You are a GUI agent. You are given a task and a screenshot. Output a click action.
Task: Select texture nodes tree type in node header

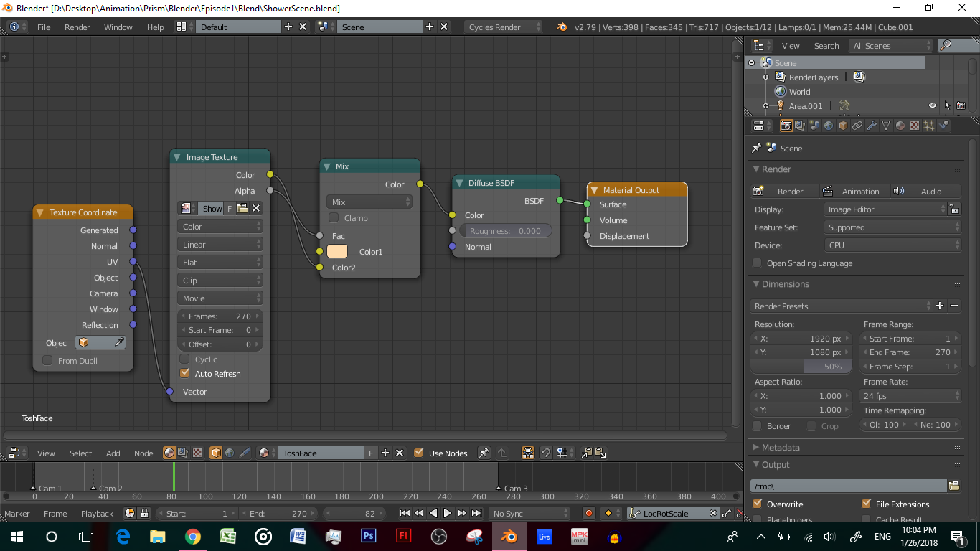coord(197,453)
